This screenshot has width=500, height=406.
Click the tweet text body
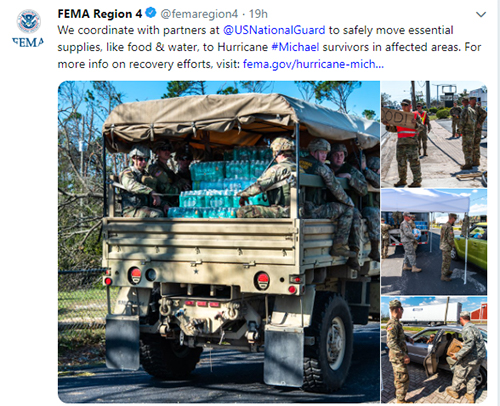[269, 47]
